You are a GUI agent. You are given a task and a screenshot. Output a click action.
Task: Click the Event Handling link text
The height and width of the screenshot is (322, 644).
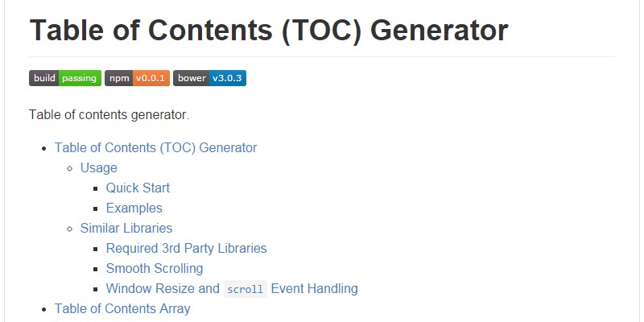point(314,288)
